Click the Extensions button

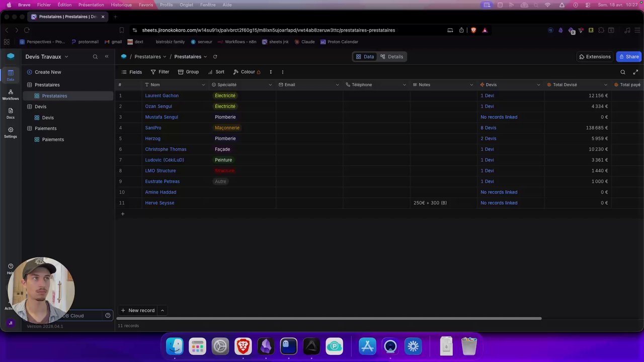(x=595, y=57)
